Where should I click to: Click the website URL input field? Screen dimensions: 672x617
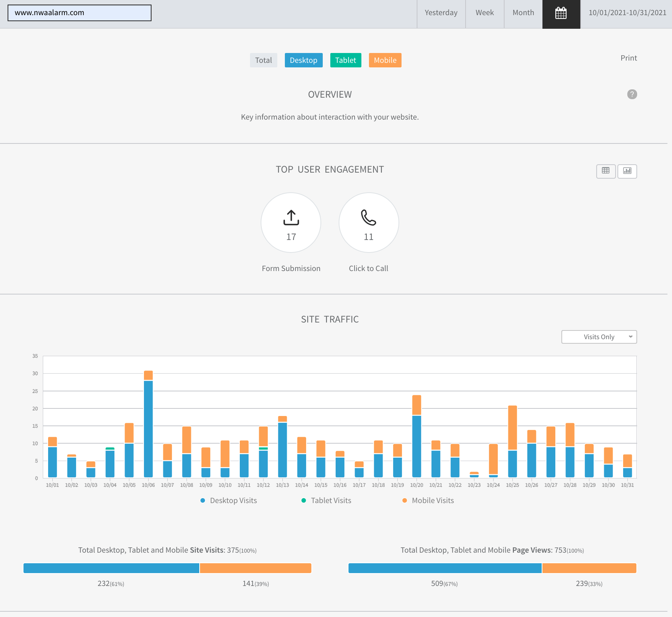80,13
